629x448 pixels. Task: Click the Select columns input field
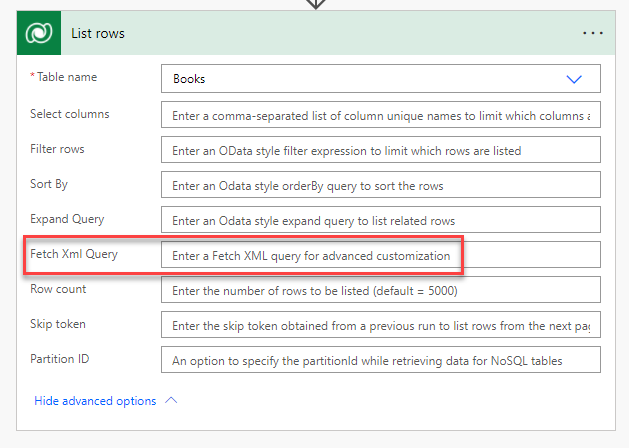[x=380, y=115]
